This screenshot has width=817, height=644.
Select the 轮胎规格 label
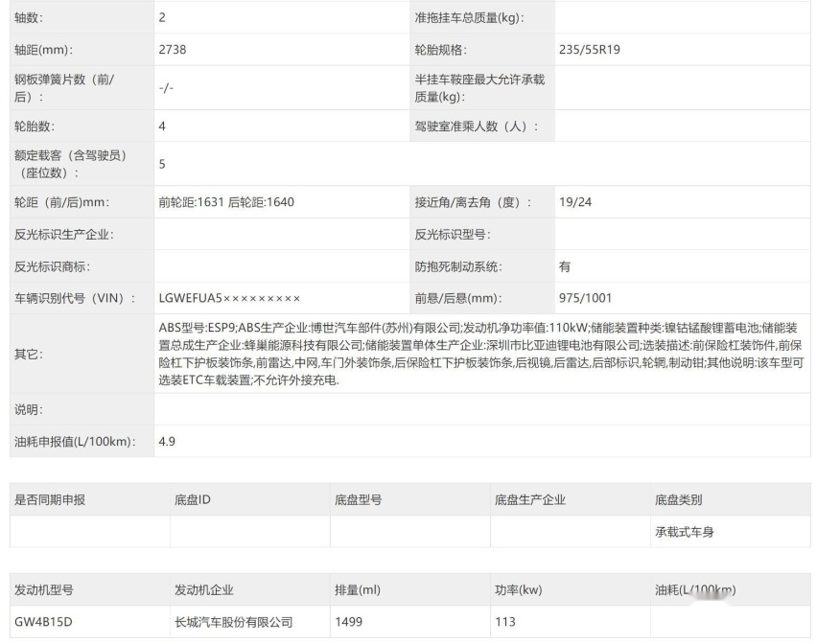tap(440, 50)
